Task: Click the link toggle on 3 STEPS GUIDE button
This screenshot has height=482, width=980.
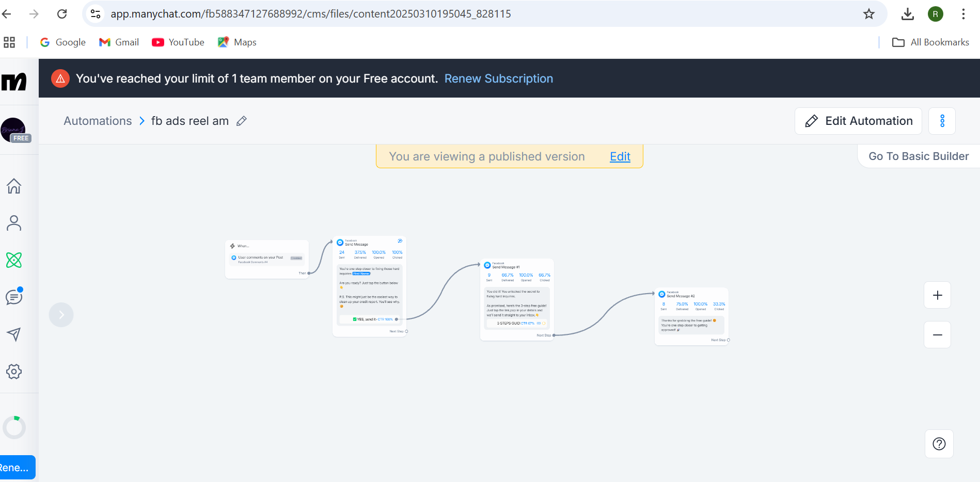Action: pyautogui.click(x=539, y=323)
